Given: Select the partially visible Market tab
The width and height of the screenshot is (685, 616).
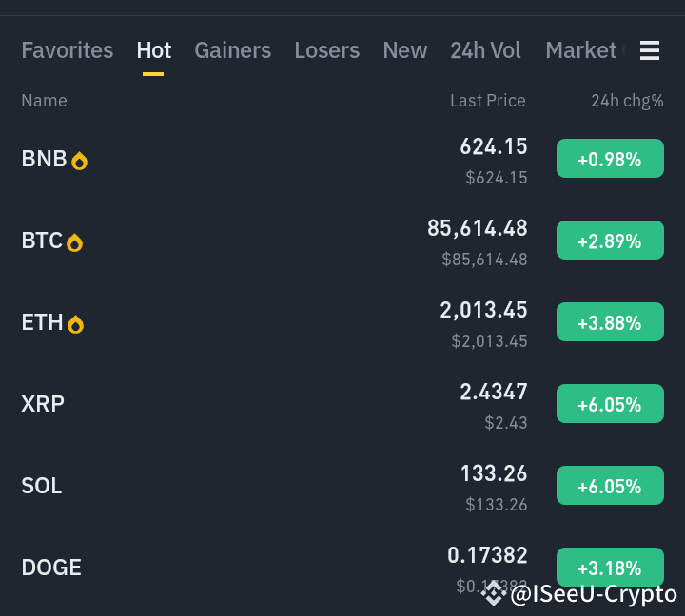Looking at the screenshot, I should [585, 50].
